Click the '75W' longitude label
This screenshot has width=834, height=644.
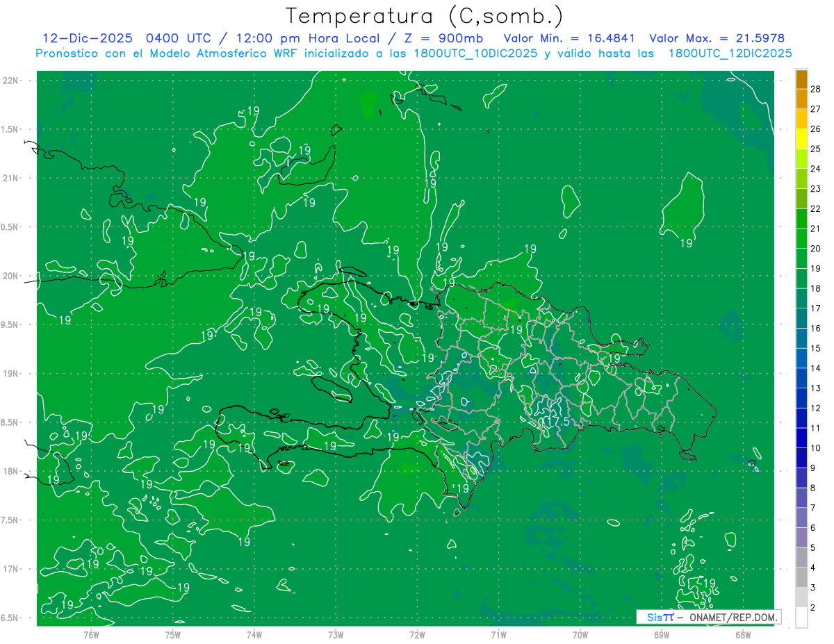click(x=173, y=634)
